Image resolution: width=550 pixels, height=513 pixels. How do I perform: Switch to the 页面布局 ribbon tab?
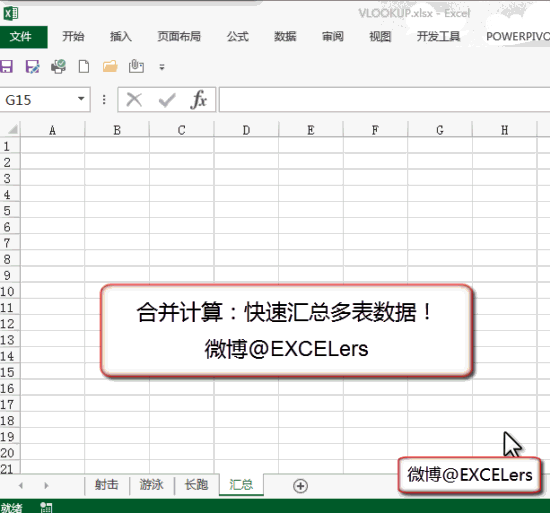[x=179, y=36]
